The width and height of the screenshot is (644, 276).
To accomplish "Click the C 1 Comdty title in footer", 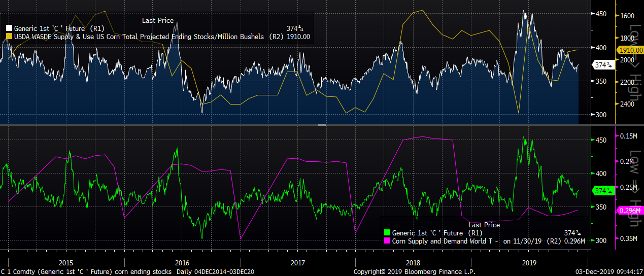I will click(x=15, y=272).
